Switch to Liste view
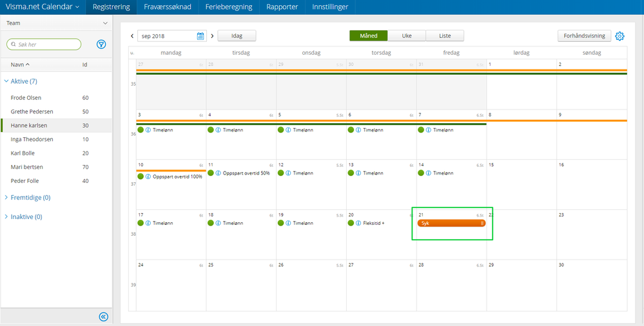644x326 pixels. click(445, 35)
